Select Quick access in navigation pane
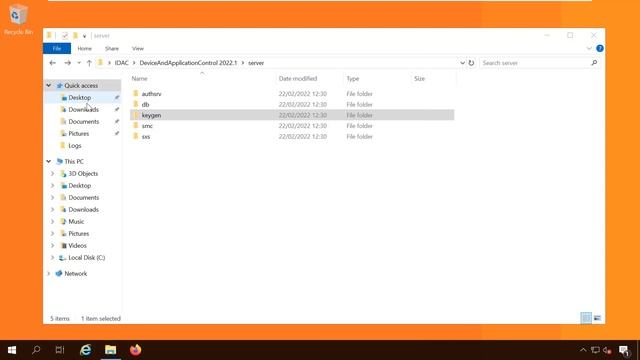Screen dimensions: 640x360 81,85
